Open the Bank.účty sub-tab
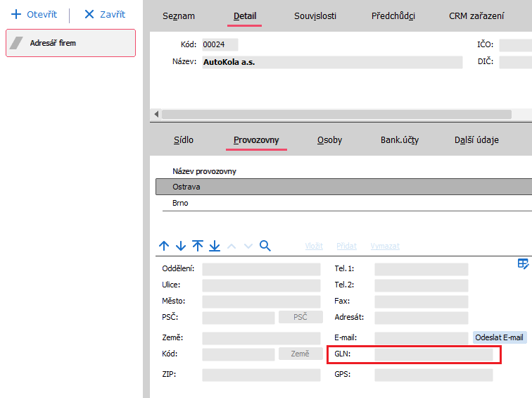The height and width of the screenshot is (398, 532). (400, 140)
